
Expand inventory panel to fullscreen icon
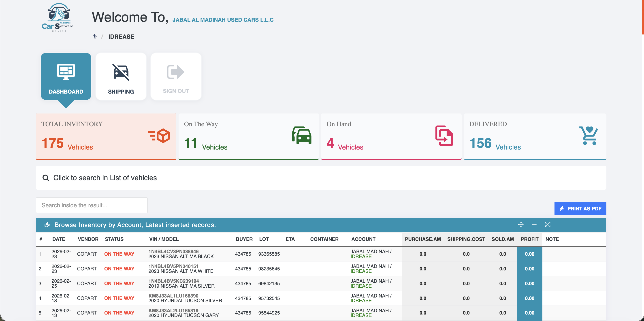(548, 225)
